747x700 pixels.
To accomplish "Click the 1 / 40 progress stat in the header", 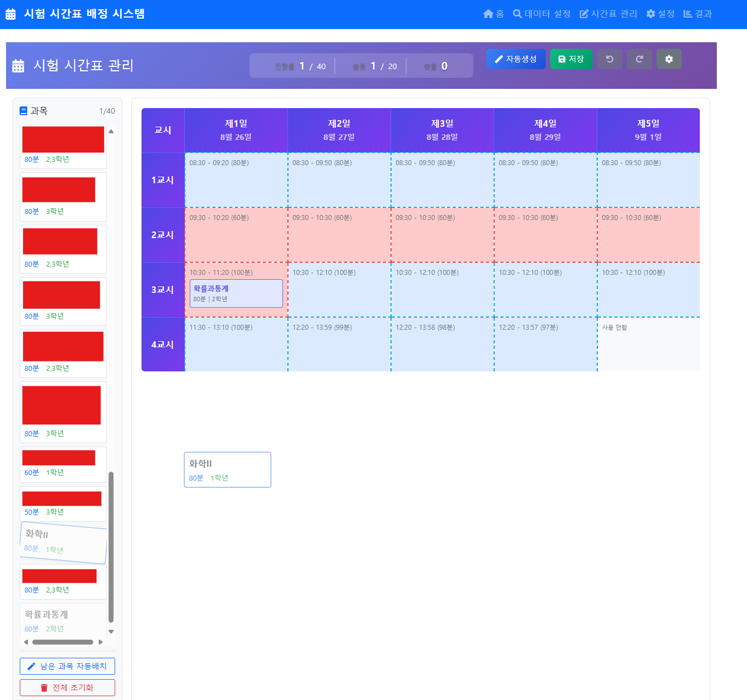I will pos(301,66).
